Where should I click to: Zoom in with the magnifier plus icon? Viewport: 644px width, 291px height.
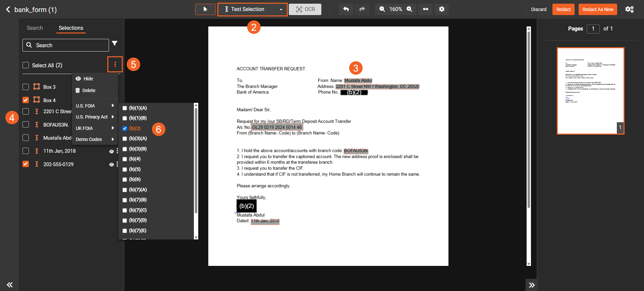410,9
